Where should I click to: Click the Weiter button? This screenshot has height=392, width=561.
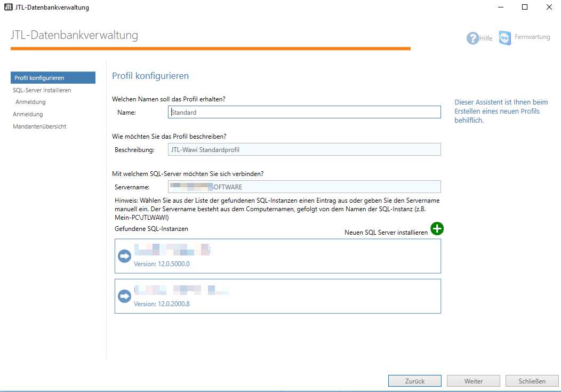[x=474, y=381]
